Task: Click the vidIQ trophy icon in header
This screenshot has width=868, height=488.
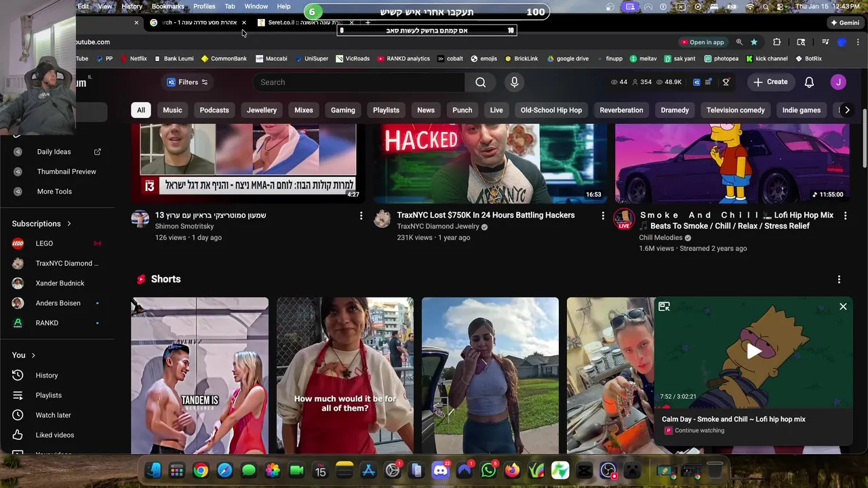Action: tap(726, 82)
